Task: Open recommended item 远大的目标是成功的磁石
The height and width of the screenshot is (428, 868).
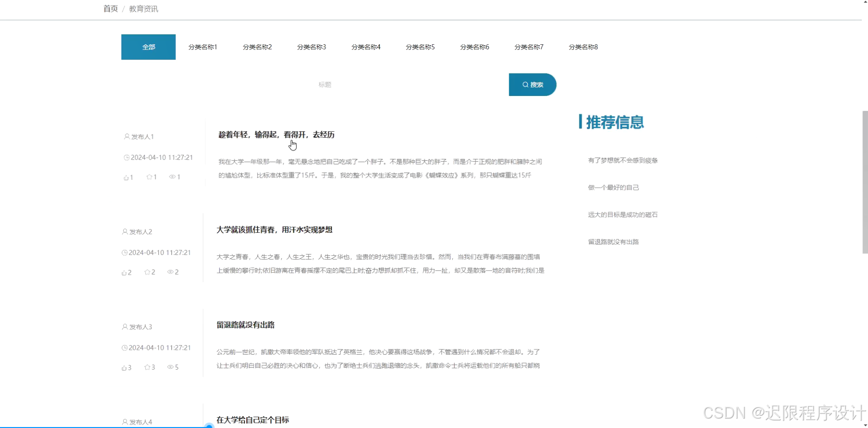Action: click(x=623, y=214)
